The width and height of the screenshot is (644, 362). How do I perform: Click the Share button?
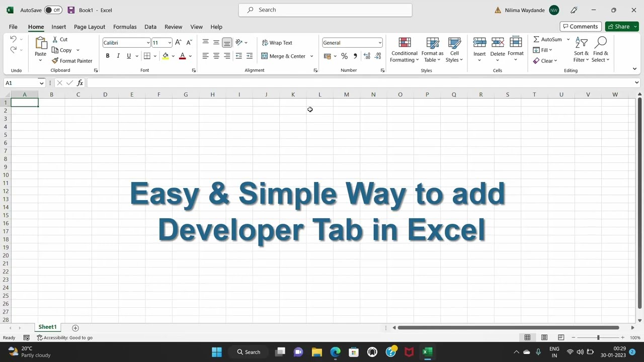[622, 27]
